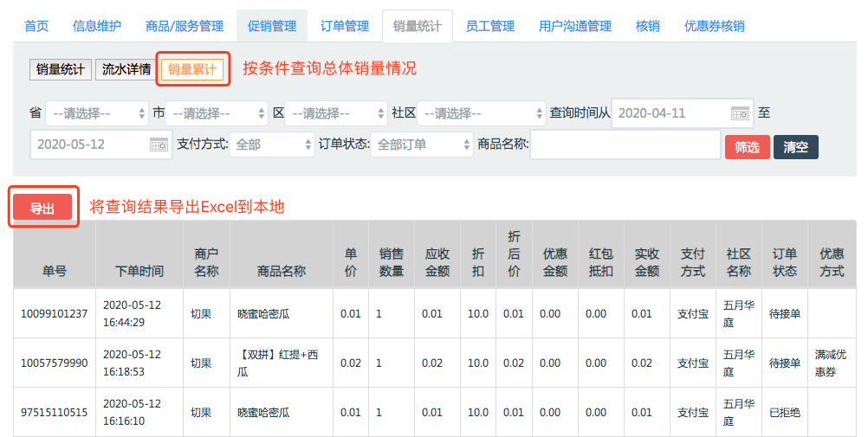Click 支付宝 in order 10057579990 row

pos(693,363)
